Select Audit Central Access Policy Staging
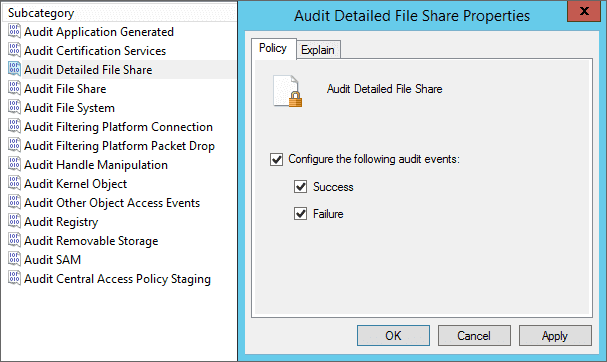 click(117, 279)
